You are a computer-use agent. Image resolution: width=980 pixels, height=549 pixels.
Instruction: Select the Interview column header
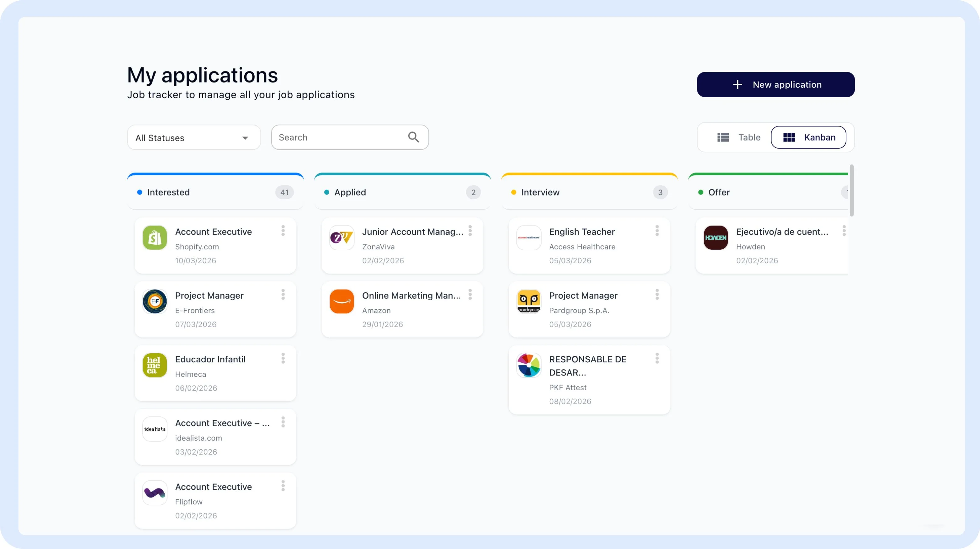pyautogui.click(x=540, y=193)
